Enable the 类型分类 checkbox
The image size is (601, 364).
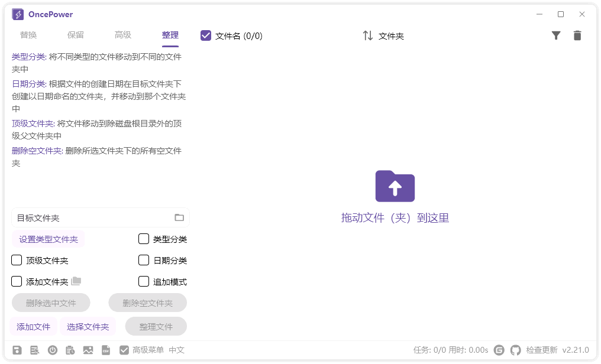click(x=144, y=239)
